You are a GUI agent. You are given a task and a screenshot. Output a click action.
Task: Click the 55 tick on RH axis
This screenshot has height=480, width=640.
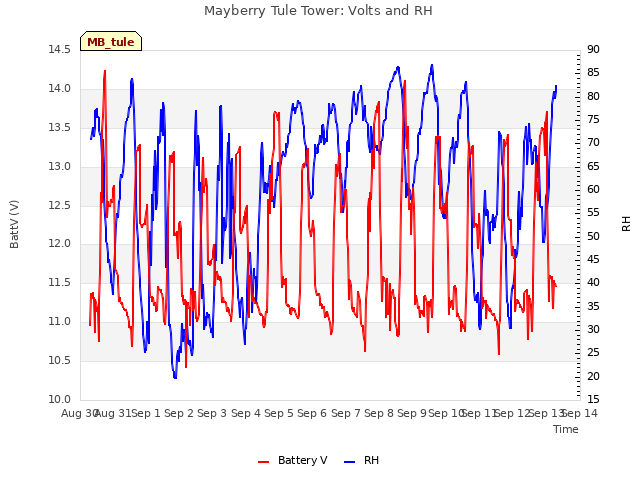tap(593, 213)
